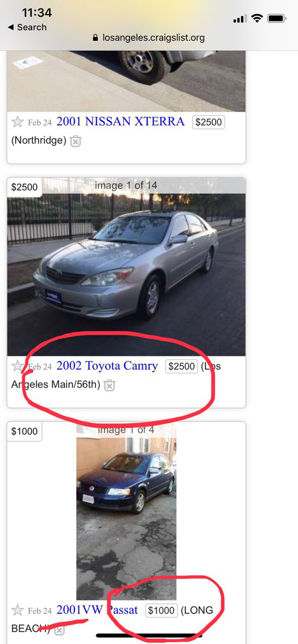Tap the lock icon beside the URL
The height and width of the screenshot is (644, 298).
pyautogui.click(x=96, y=38)
